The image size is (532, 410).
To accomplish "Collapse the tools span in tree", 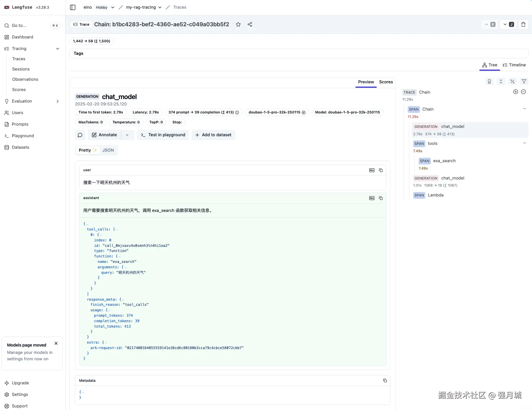I will (x=525, y=143).
